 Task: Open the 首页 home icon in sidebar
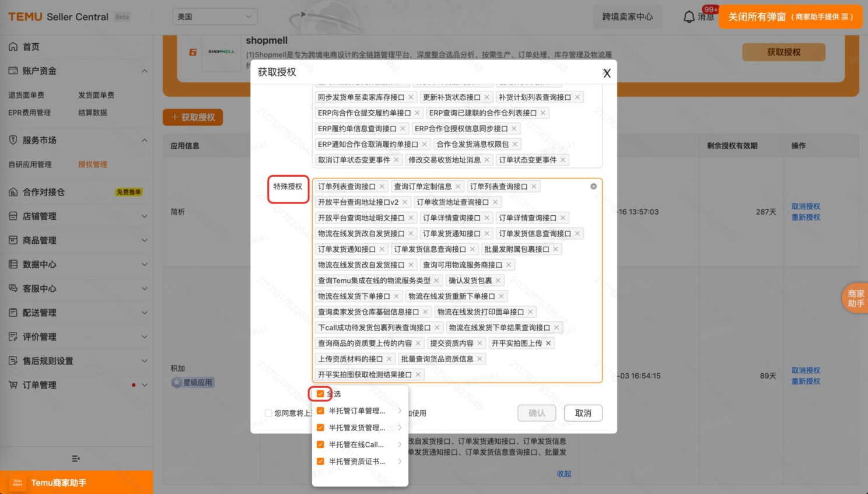13,47
